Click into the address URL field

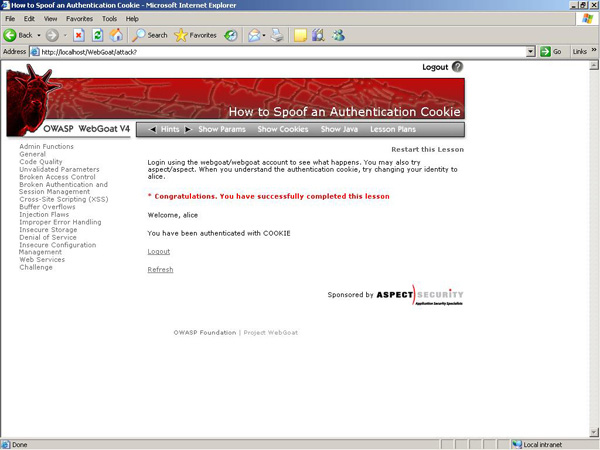283,52
